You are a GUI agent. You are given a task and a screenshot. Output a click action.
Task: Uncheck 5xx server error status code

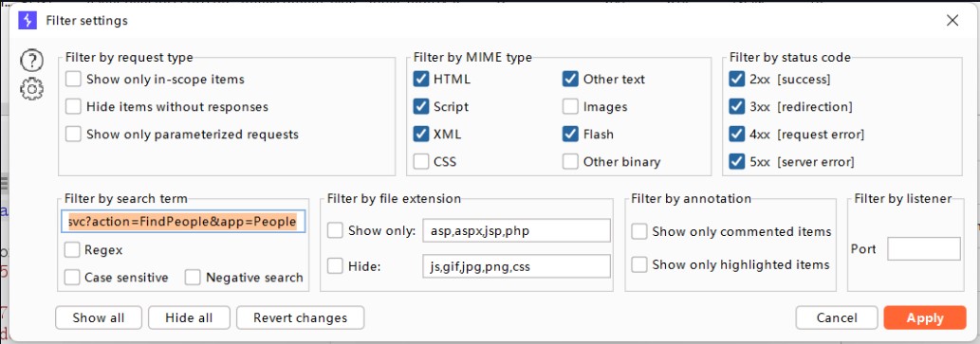point(737,162)
